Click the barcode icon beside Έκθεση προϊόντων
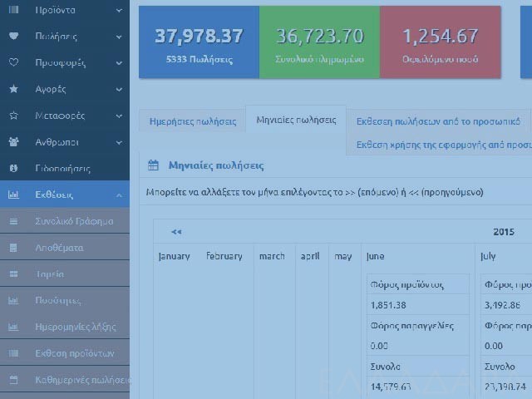 coord(13,353)
